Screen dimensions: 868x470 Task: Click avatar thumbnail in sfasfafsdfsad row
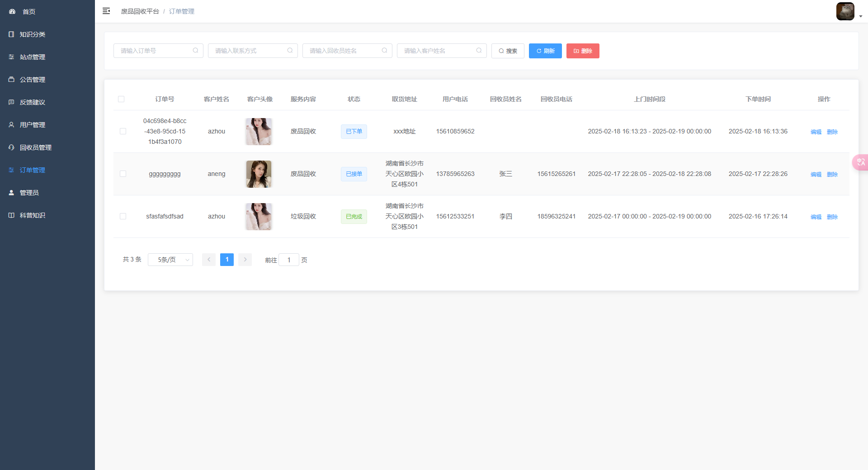259,217
